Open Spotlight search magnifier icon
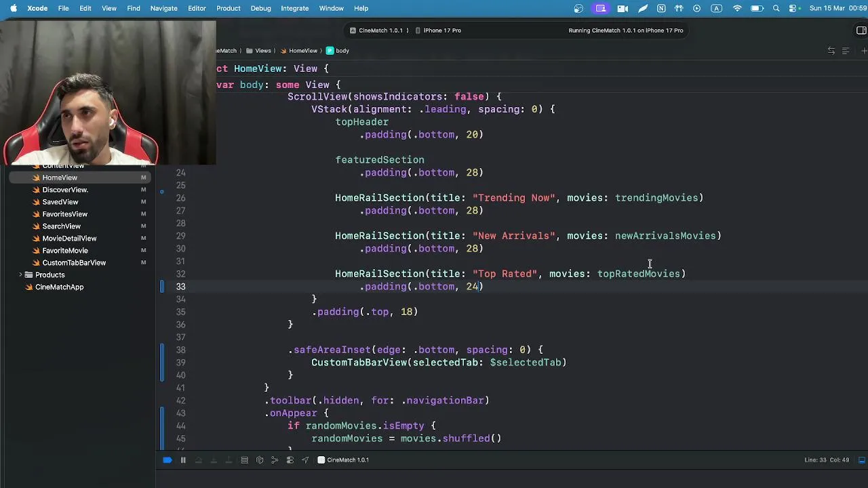This screenshot has height=488, width=868. coord(776,8)
